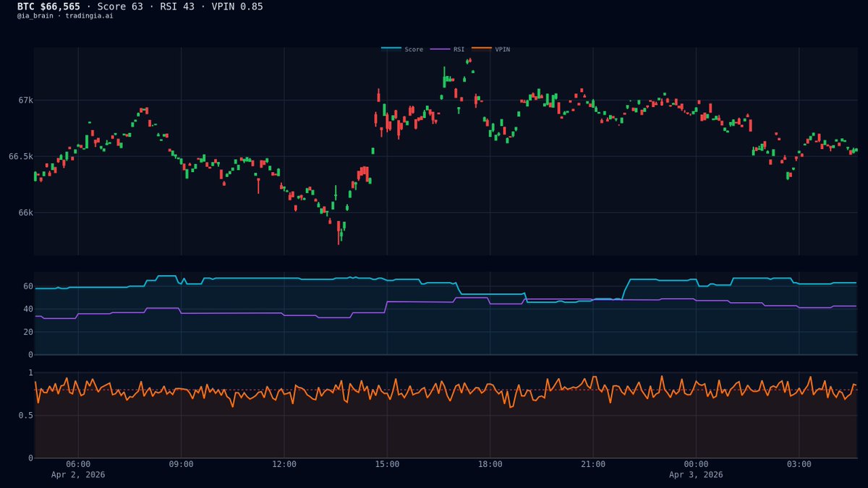
Task: Click the Score 63 value in the header
Action: click(120, 7)
